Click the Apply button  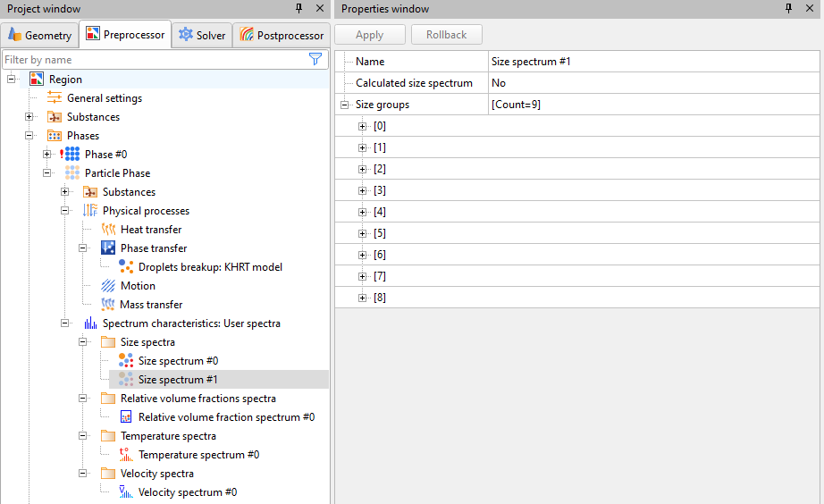click(x=370, y=35)
